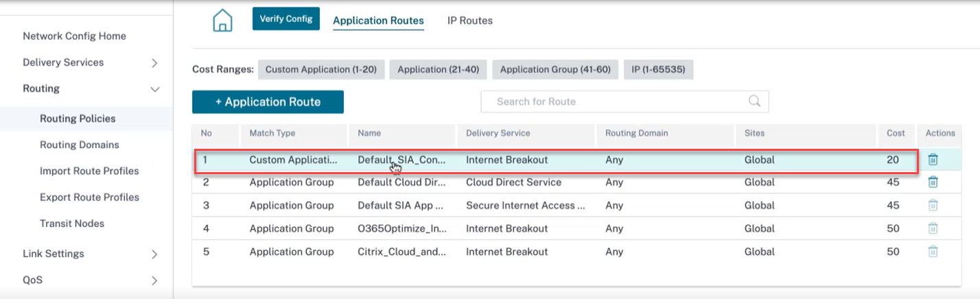
Task: Click the Delivery Service column header
Action: tap(498, 133)
